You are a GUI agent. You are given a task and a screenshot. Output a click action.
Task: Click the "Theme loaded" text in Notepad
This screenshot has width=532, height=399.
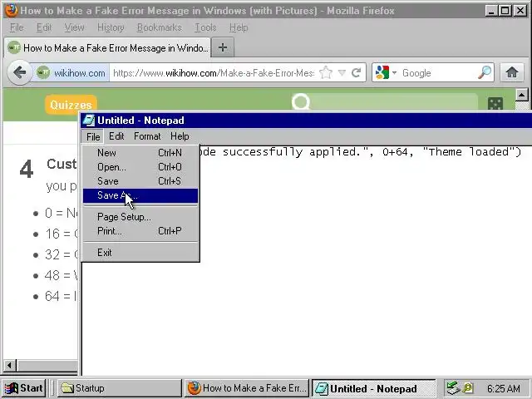click(469, 151)
